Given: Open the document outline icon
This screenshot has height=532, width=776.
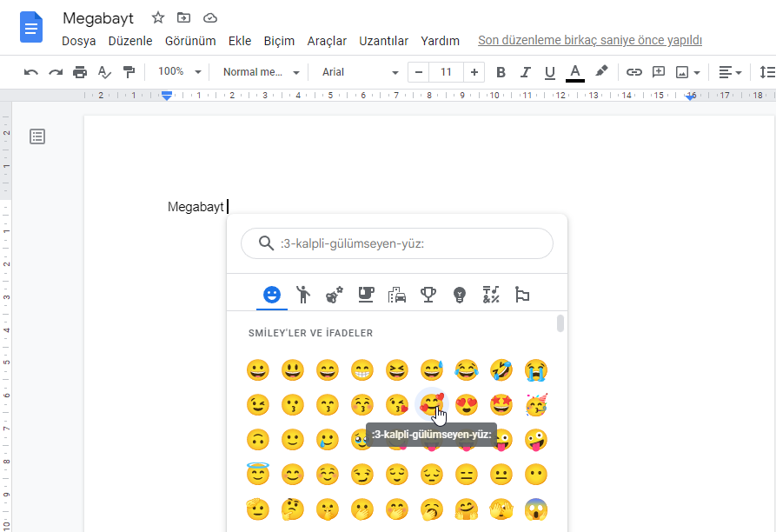Looking at the screenshot, I should tap(37, 136).
